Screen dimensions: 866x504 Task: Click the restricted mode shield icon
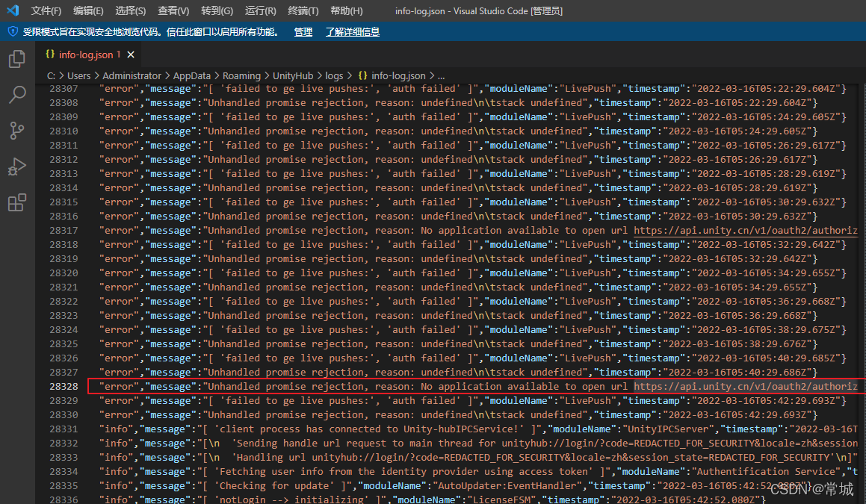13,31
